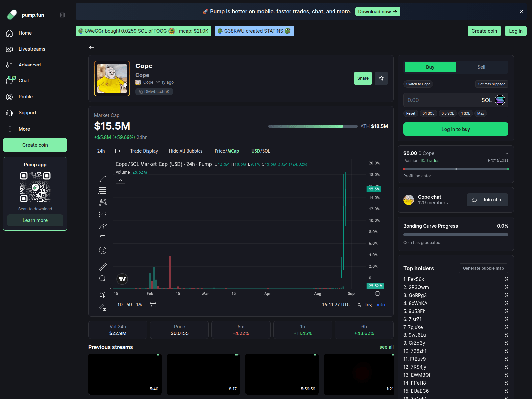The width and height of the screenshot is (532, 399).
Task: Select the chart patterns tool
Action: point(103,202)
